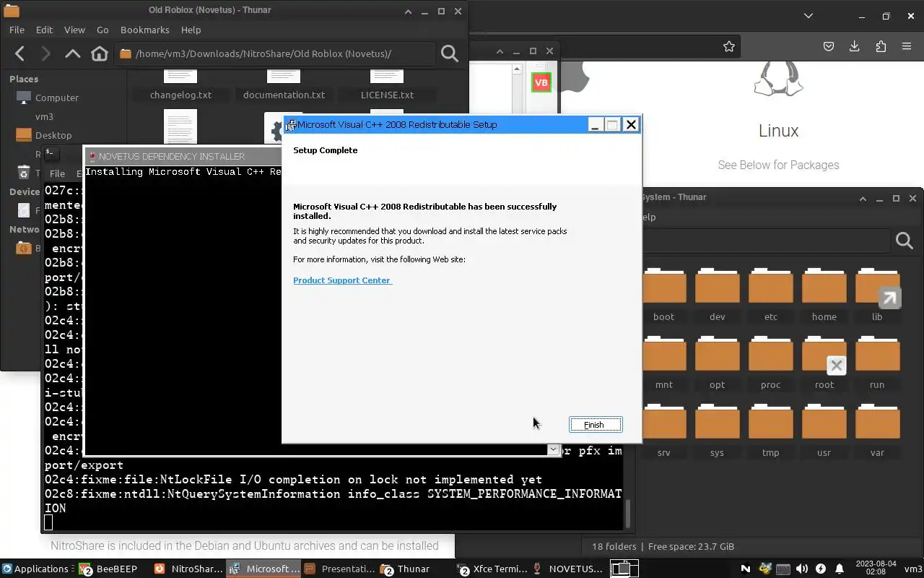
Task: Switch to Xfce Terminal taskbar item
Action: tap(493, 569)
